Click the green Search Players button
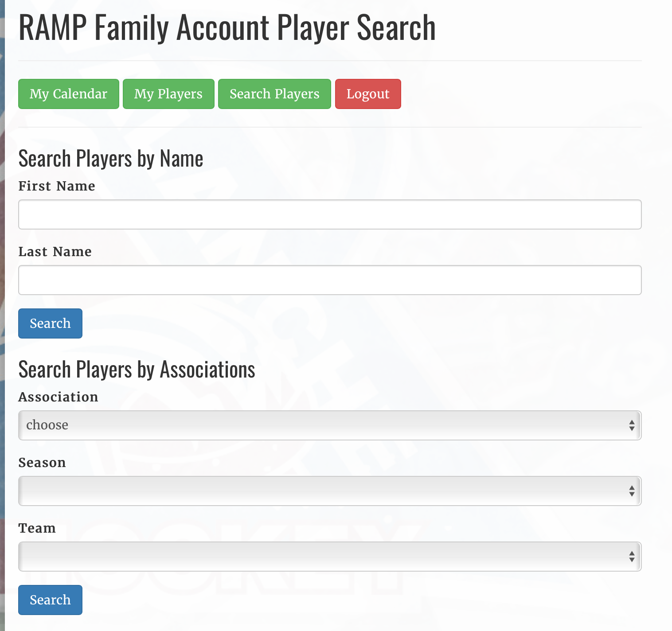 pyautogui.click(x=274, y=94)
